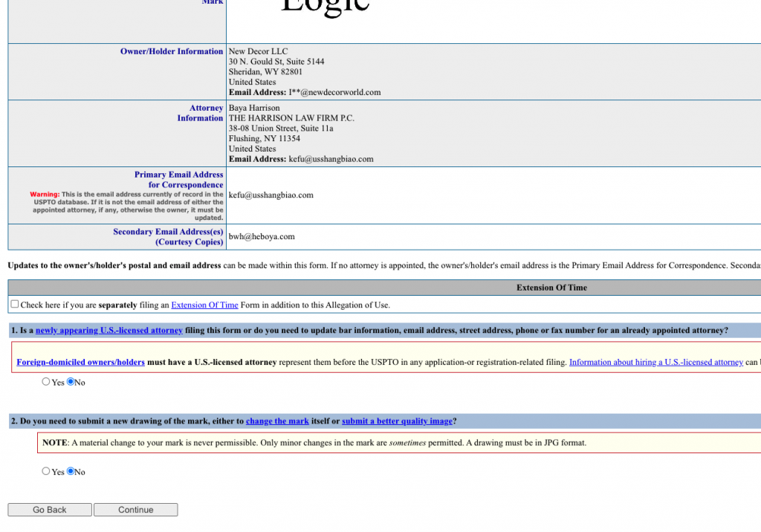Click the primary correspondence email kefu@usshangbiao.com
The height and width of the screenshot is (532, 761).
click(x=271, y=195)
